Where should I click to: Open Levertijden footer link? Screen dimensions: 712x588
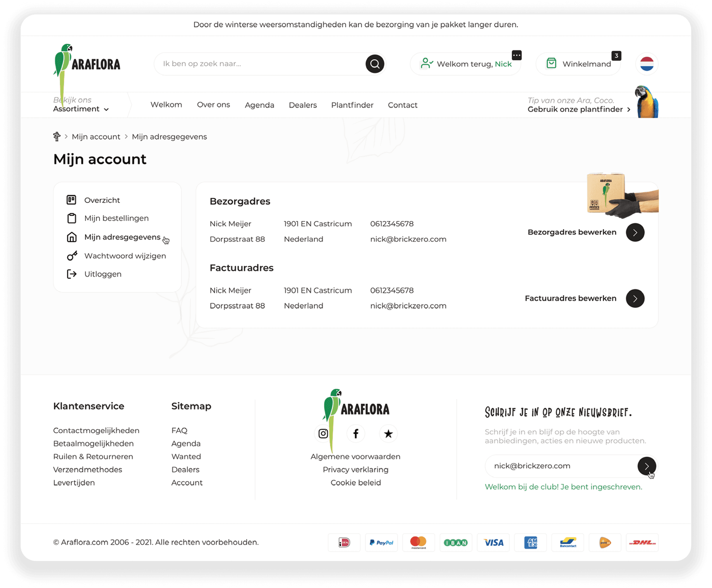coord(74,483)
